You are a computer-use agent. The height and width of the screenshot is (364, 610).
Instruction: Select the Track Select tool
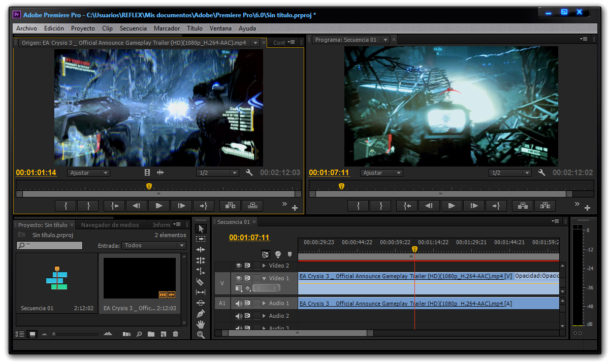click(x=201, y=239)
